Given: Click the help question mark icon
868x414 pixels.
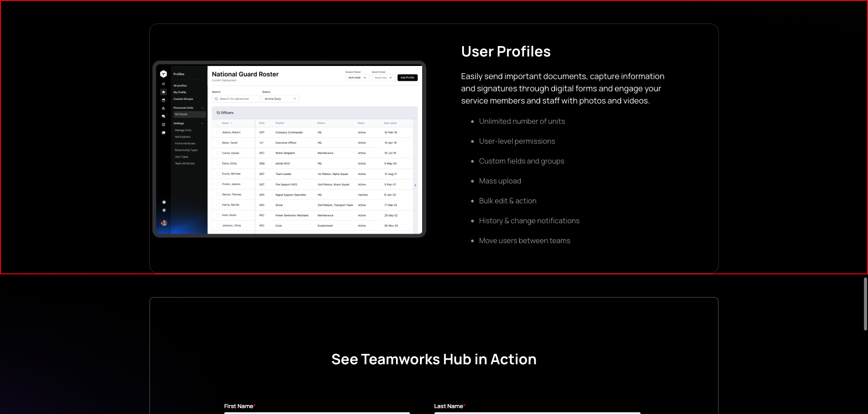Looking at the screenshot, I should coord(164,202).
